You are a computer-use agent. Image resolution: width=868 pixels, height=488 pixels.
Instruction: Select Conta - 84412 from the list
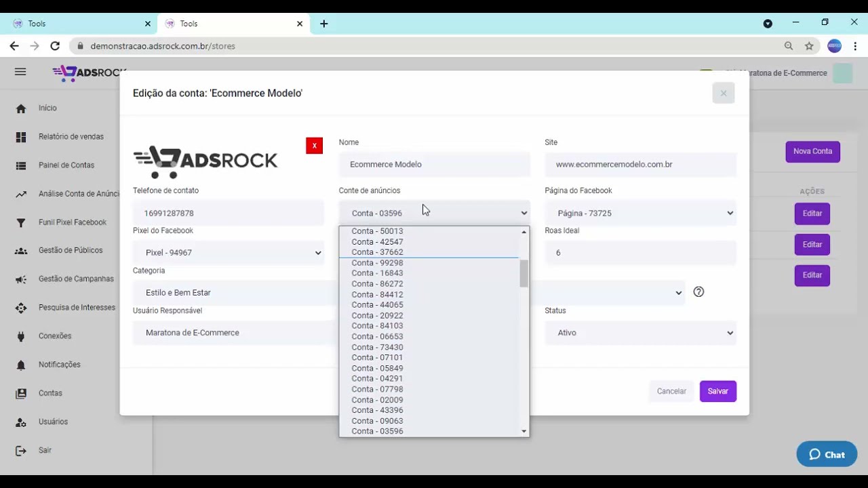[377, 294]
